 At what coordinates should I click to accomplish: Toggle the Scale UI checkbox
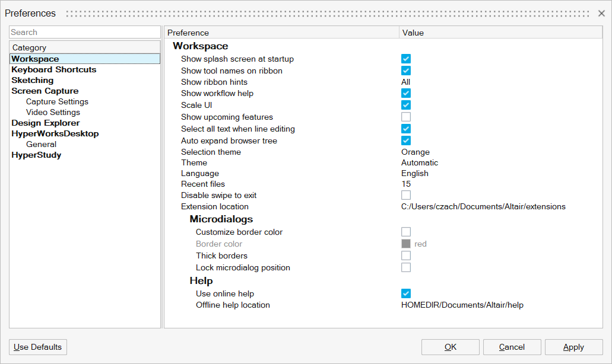(406, 105)
